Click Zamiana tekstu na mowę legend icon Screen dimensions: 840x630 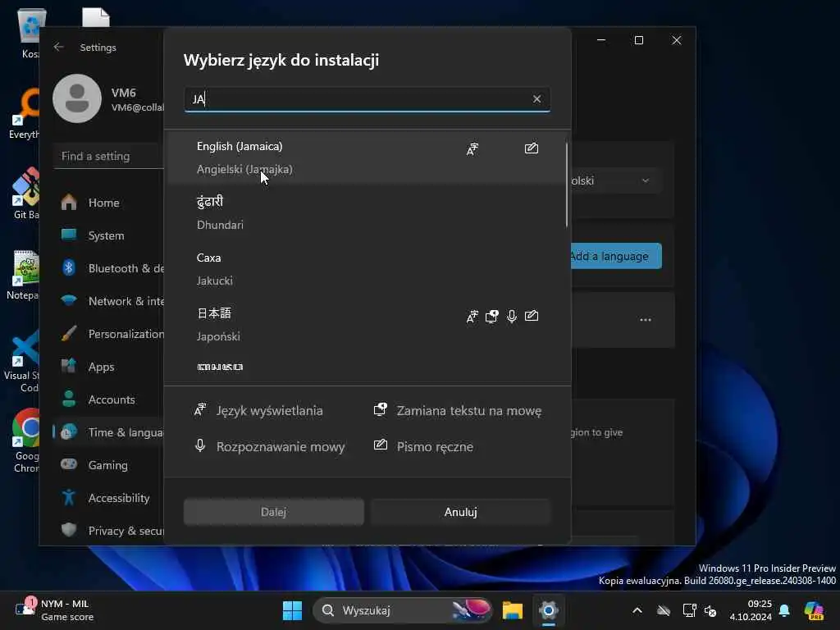point(381,410)
